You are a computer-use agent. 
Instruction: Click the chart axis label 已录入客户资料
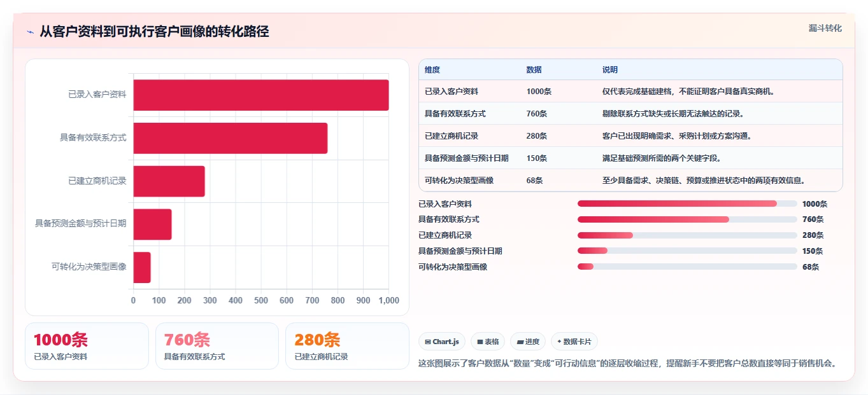(x=97, y=95)
